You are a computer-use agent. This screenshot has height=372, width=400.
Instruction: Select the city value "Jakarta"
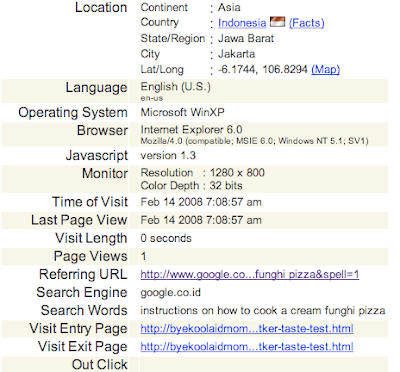pos(237,54)
